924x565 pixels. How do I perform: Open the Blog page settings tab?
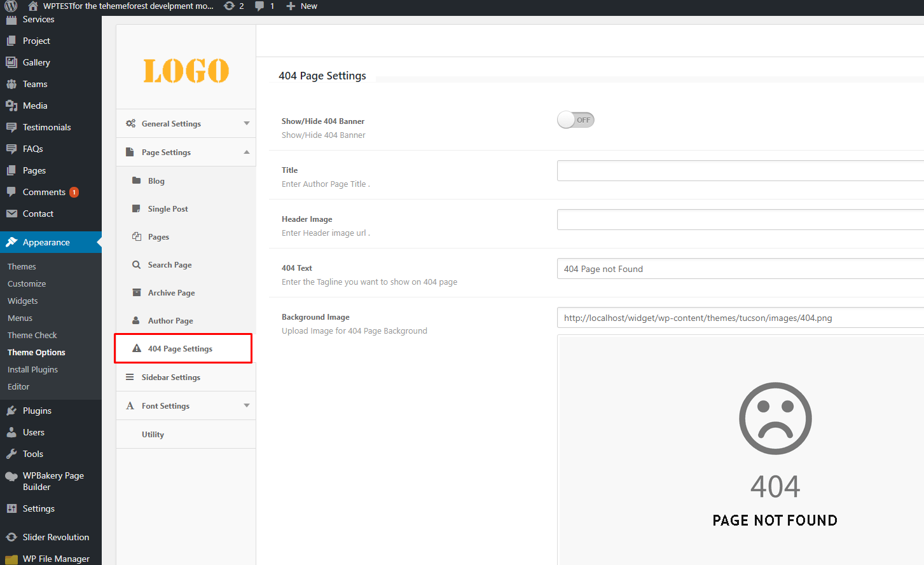coord(156,181)
